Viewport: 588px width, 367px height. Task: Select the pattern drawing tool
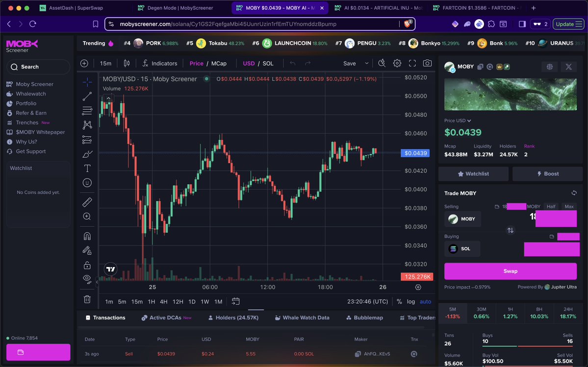click(x=87, y=125)
